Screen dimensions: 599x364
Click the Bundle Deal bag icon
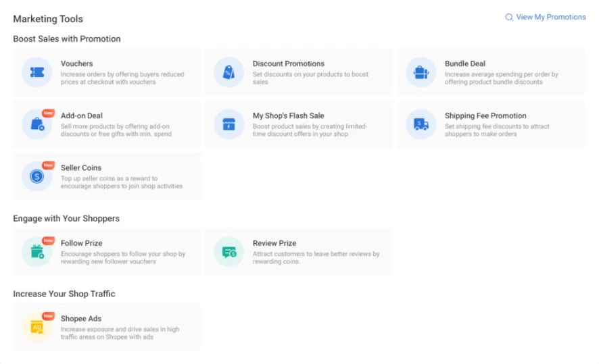pyautogui.click(x=421, y=72)
